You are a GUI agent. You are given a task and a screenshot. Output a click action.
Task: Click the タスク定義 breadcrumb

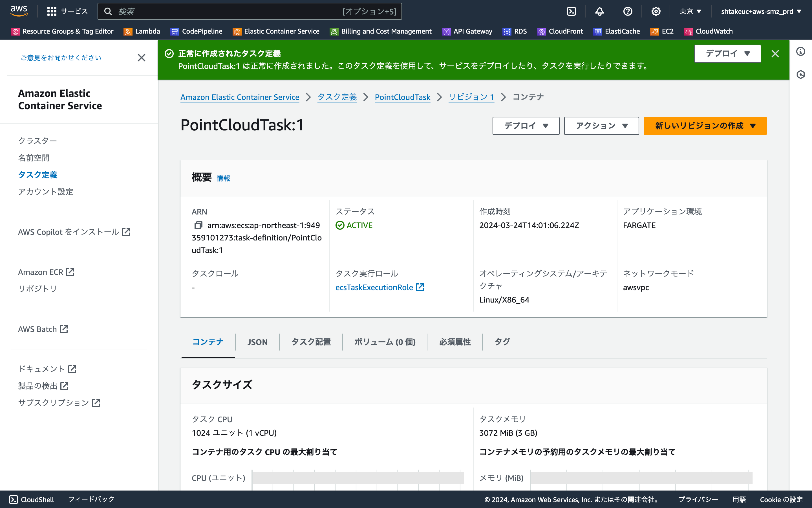(337, 97)
